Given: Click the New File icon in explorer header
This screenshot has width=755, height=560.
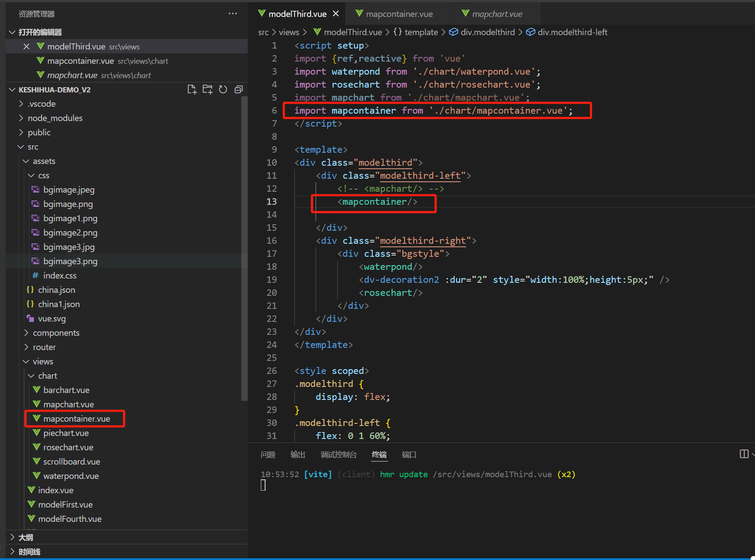Looking at the screenshot, I should point(192,89).
